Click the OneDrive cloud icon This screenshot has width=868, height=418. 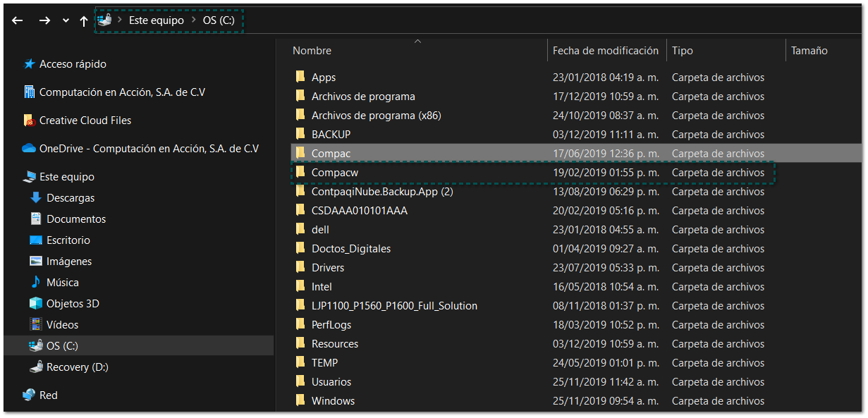pyautogui.click(x=29, y=149)
